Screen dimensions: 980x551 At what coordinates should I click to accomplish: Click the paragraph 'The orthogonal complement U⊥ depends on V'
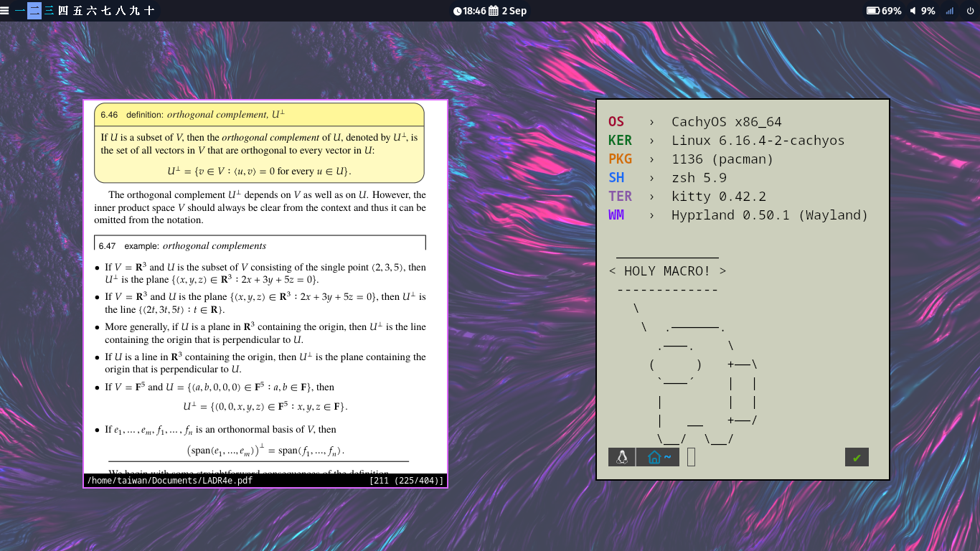(260, 207)
